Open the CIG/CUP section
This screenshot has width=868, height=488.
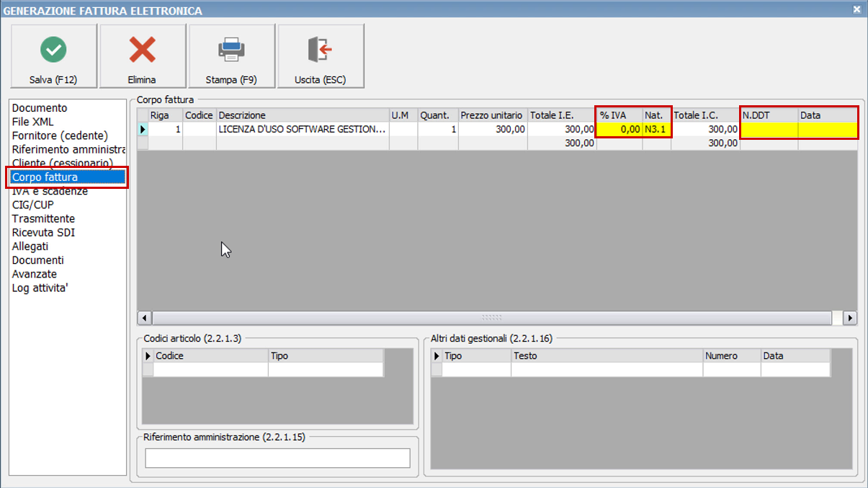click(33, 205)
